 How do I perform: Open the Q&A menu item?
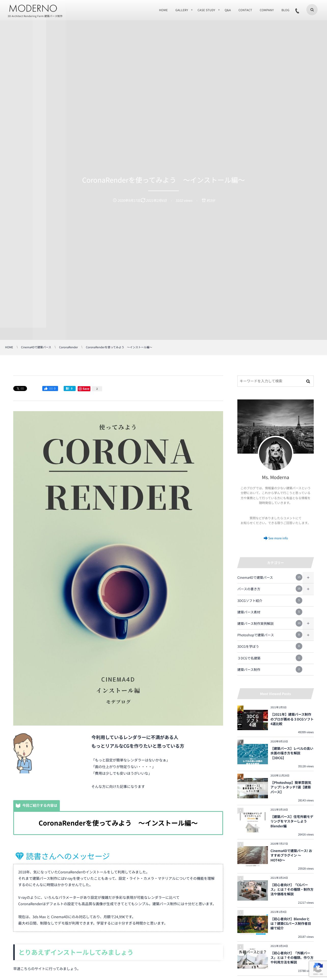[228, 10]
